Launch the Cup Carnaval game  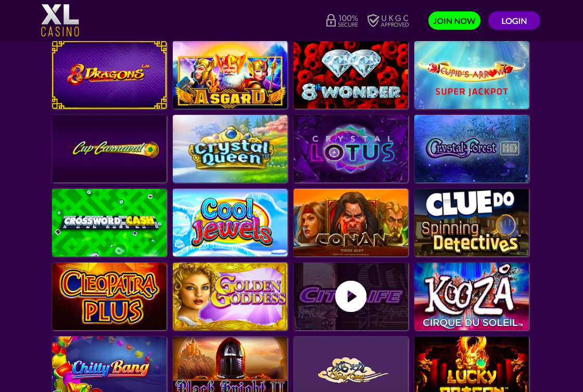[109, 149]
